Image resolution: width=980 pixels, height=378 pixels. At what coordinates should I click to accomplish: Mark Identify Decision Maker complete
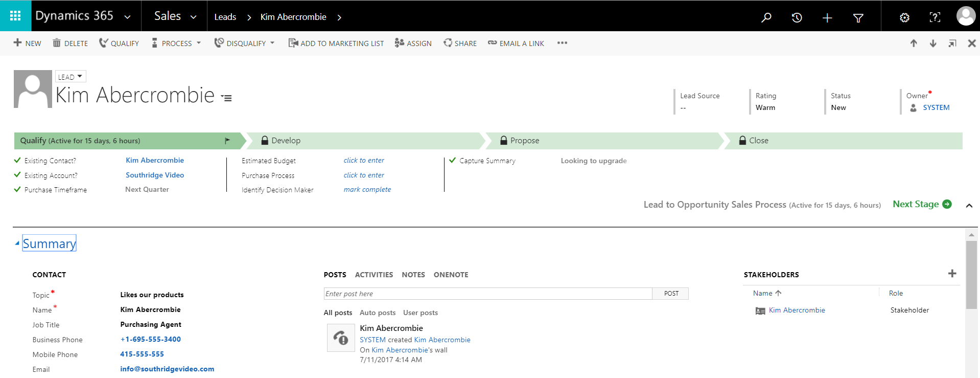[367, 189]
